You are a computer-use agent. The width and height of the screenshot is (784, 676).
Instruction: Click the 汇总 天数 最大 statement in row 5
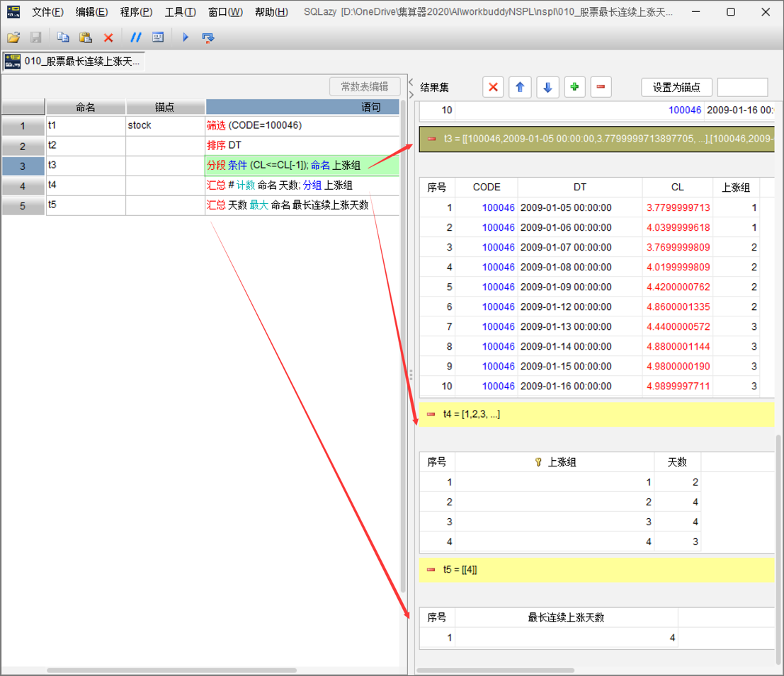(302, 206)
